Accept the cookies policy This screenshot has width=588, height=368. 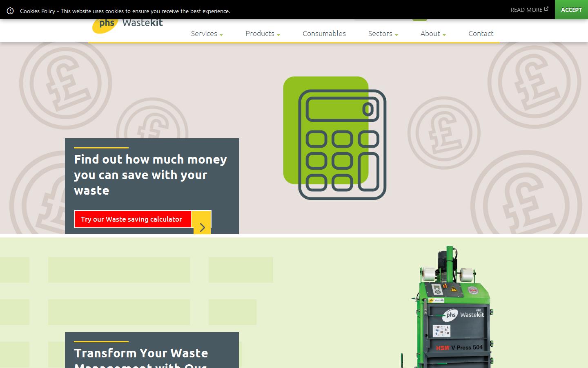[571, 9]
